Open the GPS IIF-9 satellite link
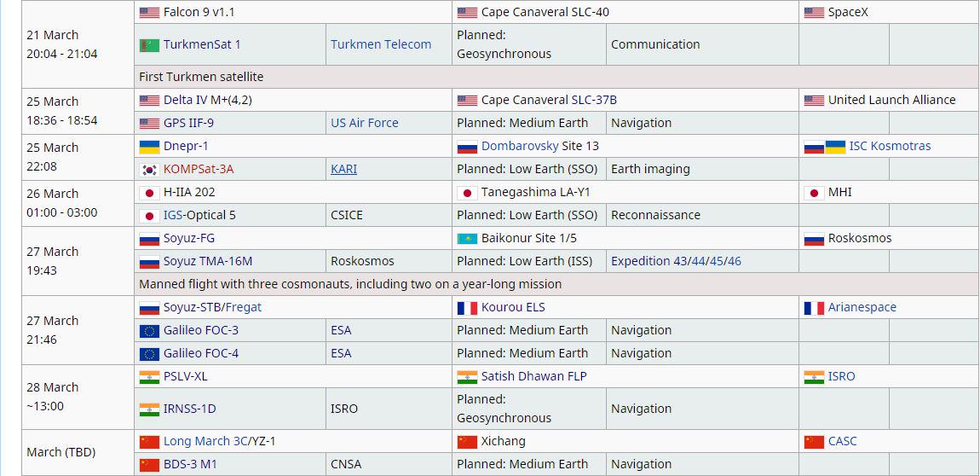Viewport: 980px width, 476px height. (188, 123)
